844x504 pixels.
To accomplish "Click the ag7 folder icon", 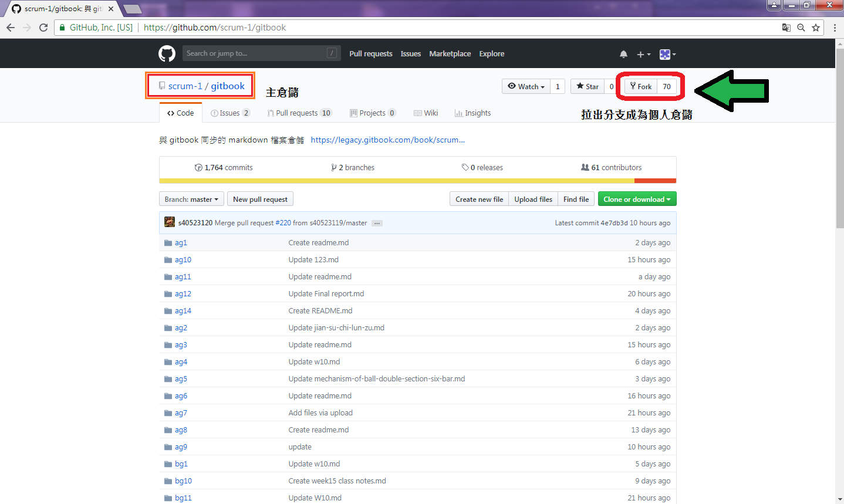I will tap(168, 413).
